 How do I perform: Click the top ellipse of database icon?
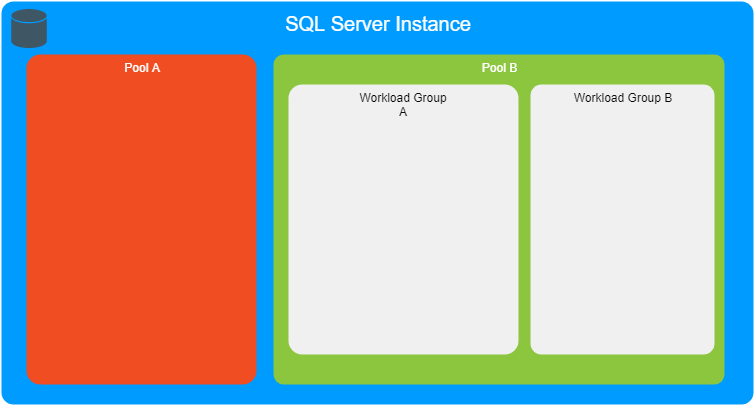29,15
